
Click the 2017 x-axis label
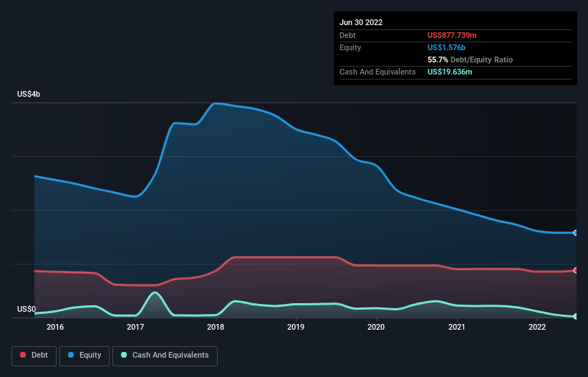pyautogui.click(x=135, y=327)
